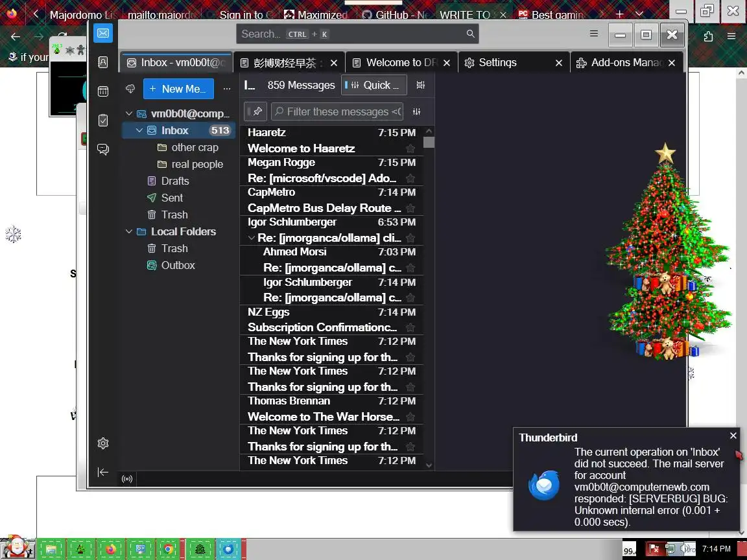Close the 彭博财经早茶 tab

tap(334, 63)
